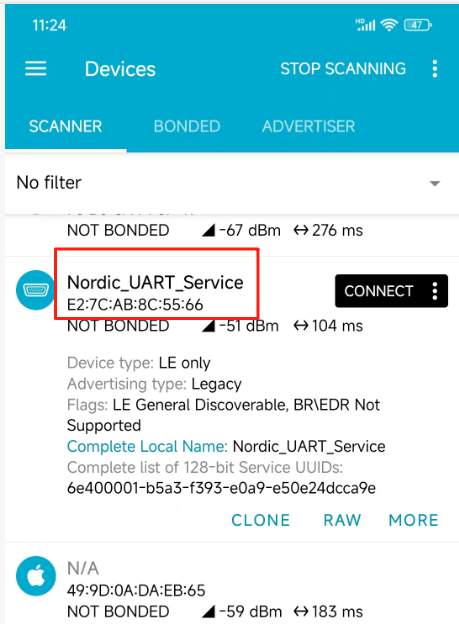Tap the cellular signal status icon
This screenshot has width=459, height=624.
pyautogui.click(x=365, y=25)
